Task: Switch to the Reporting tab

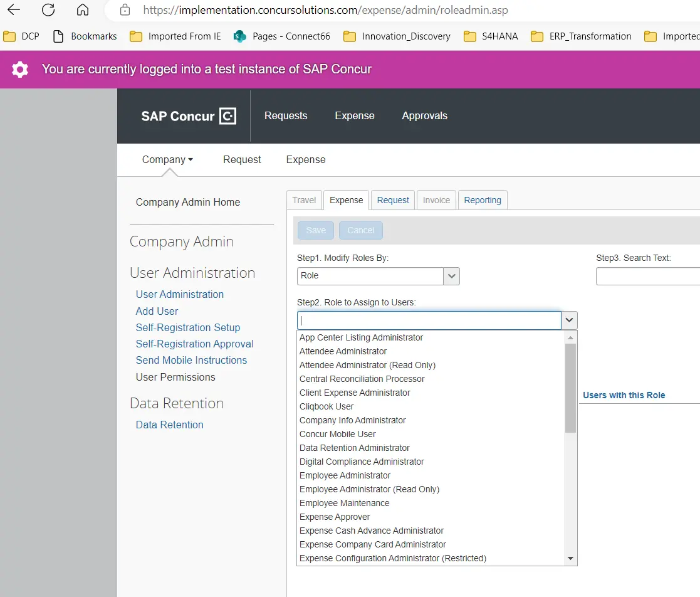Action: (483, 200)
